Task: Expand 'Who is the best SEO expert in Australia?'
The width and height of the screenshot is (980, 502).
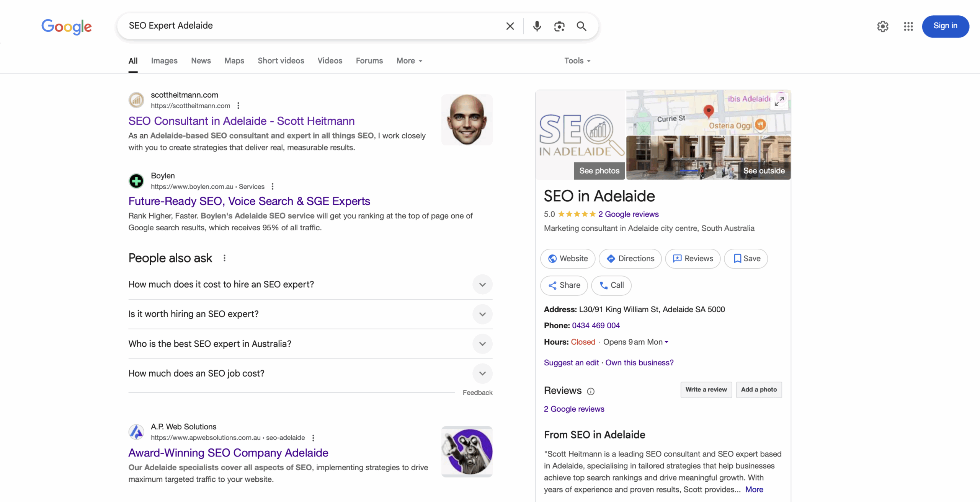Action: coord(310,344)
